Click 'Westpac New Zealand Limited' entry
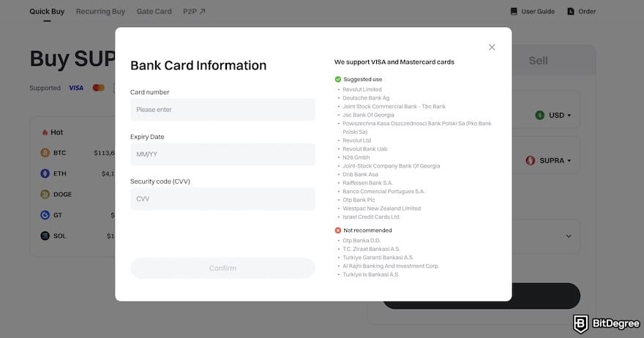644x338 pixels. pyautogui.click(x=381, y=209)
